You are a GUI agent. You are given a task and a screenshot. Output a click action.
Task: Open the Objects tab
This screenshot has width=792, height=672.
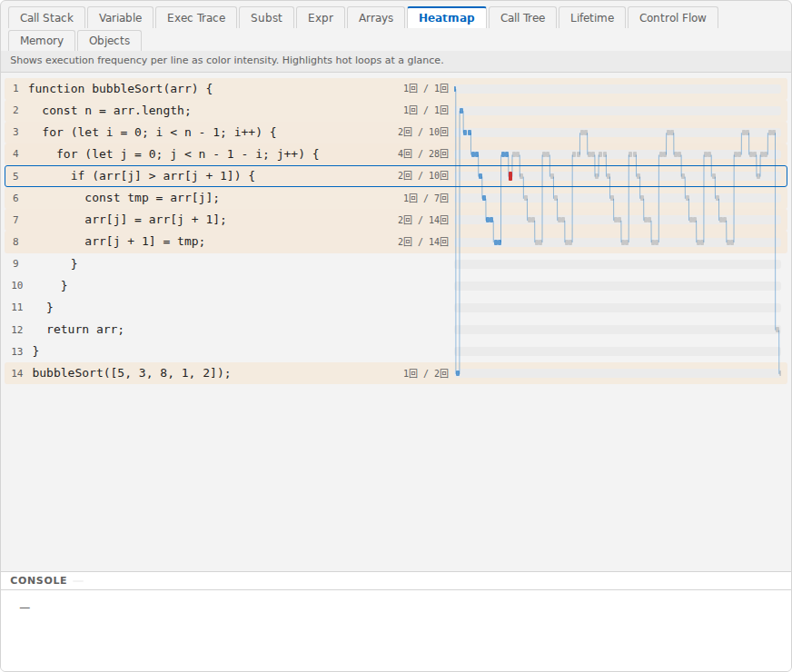[109, 40]
